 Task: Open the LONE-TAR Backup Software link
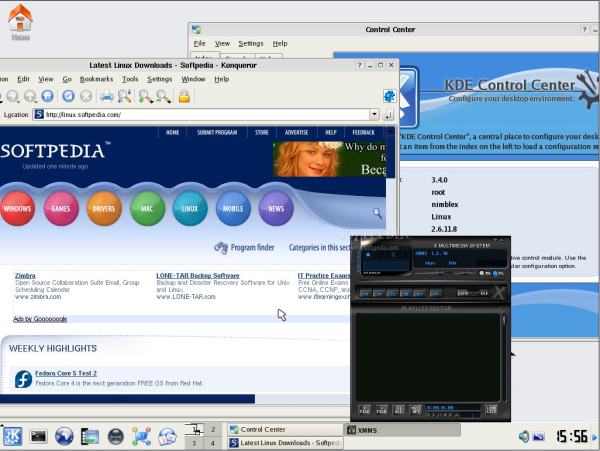198,275
